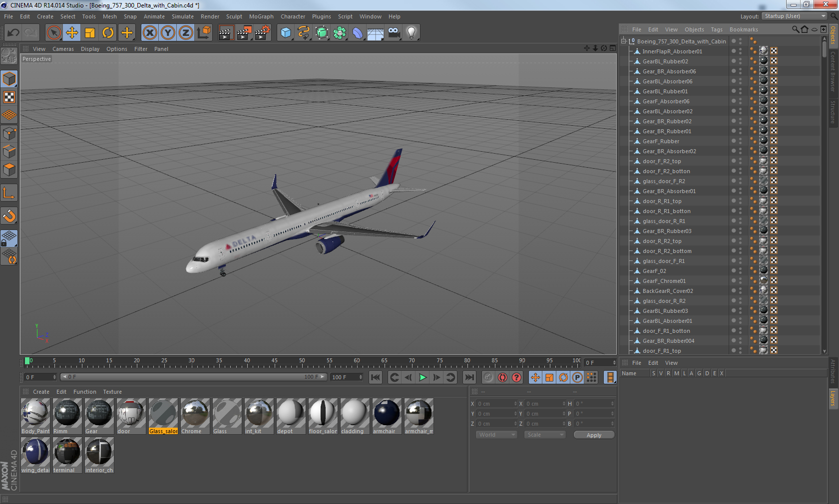Toggle viewport maximize icon

coord(613,48)
